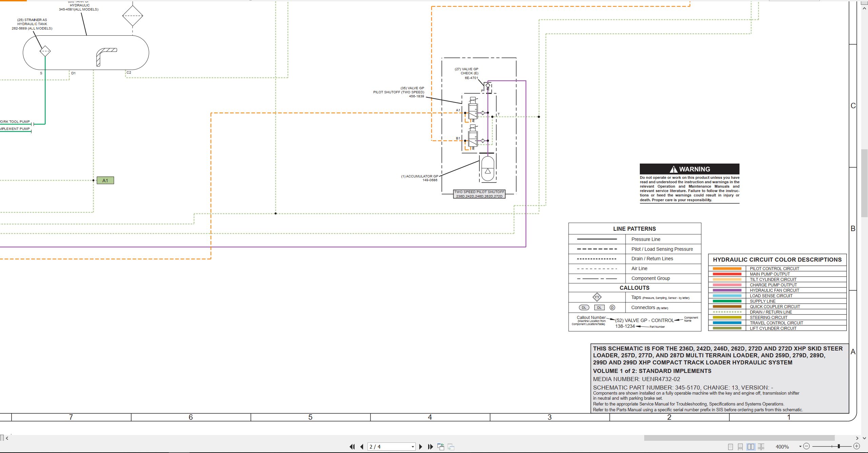The image size is (868, 453).
Task: Switch to single page view
Action: [x=730, y=447]
